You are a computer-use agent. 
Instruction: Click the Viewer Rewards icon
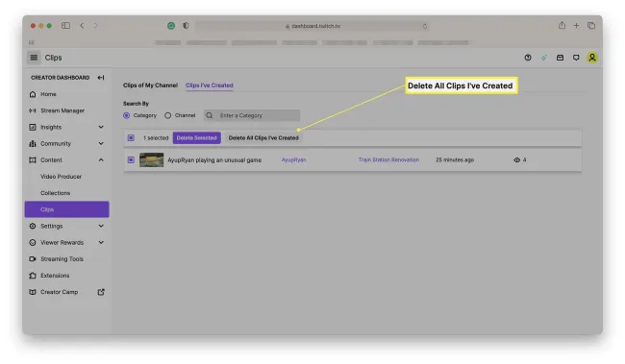[33, 243]
